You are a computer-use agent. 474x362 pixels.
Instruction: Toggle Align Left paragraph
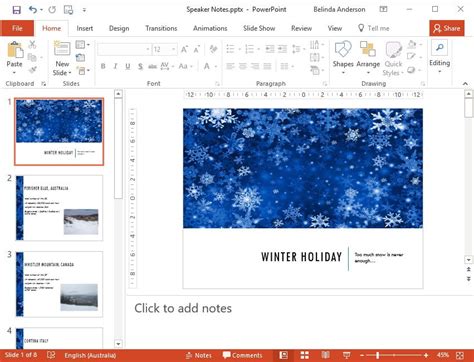pos(230,66)
